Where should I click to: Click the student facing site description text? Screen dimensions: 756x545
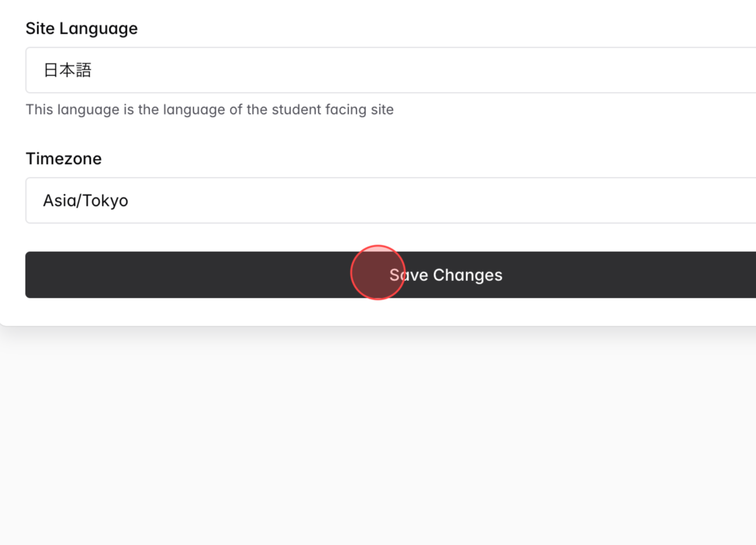click(210, 109)
